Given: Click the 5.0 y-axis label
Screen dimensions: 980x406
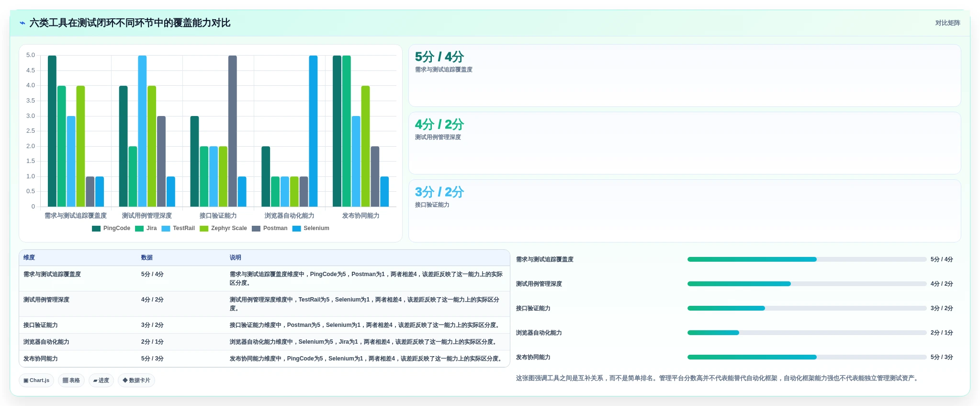Looking at the screenshot, I should [31, 56].
